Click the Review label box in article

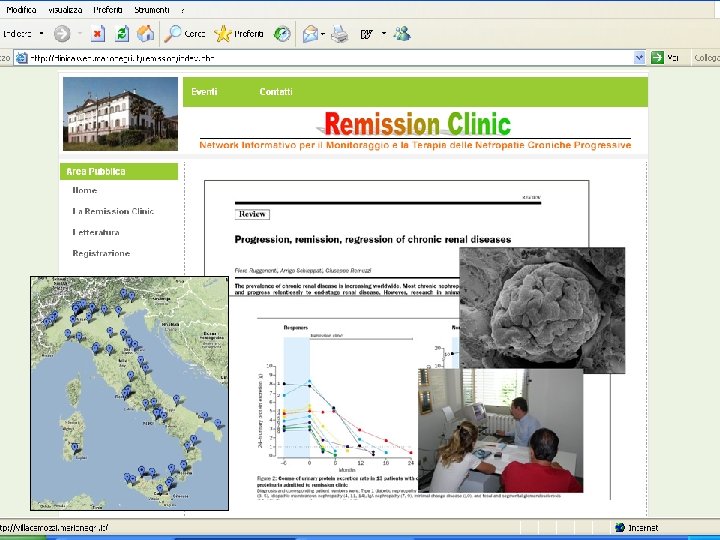click(252, 214)
